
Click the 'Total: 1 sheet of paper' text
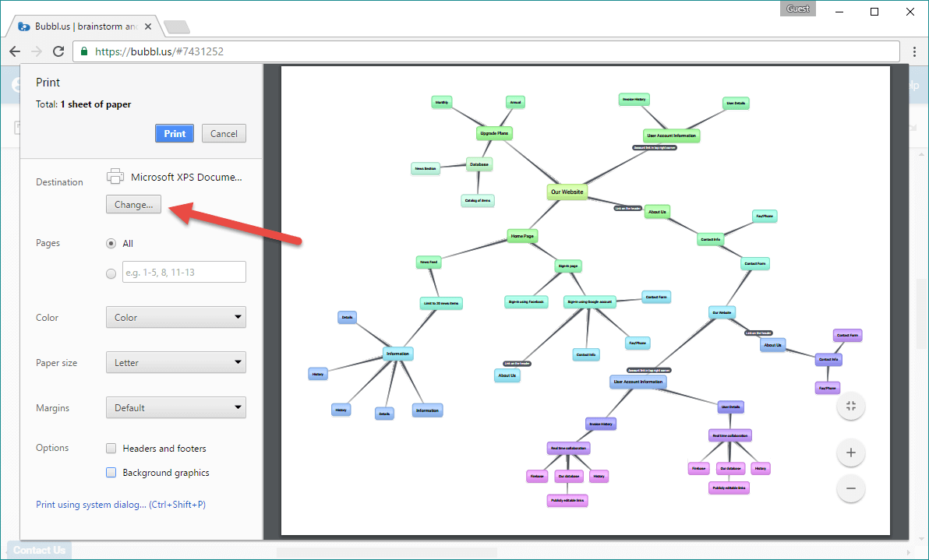click(83, 104)
